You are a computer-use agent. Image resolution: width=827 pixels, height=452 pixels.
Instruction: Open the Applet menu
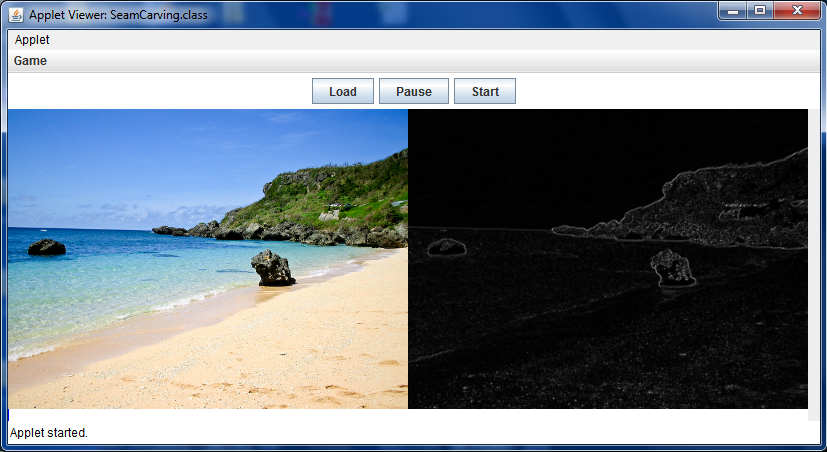click(32, 40)
